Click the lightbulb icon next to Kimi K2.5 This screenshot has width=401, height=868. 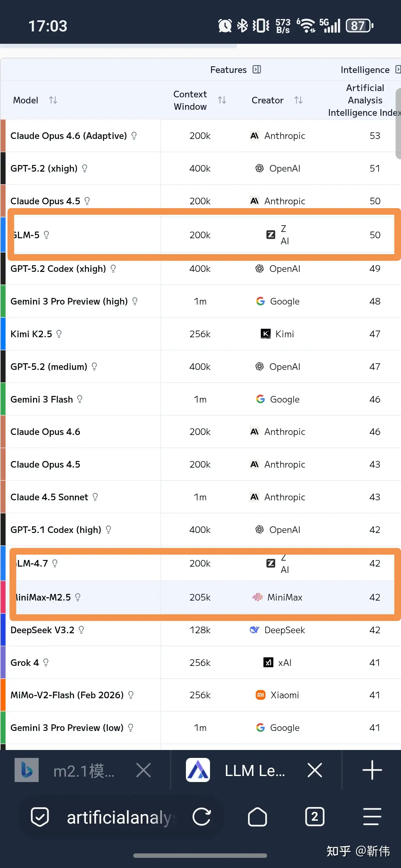click(59, 334)
